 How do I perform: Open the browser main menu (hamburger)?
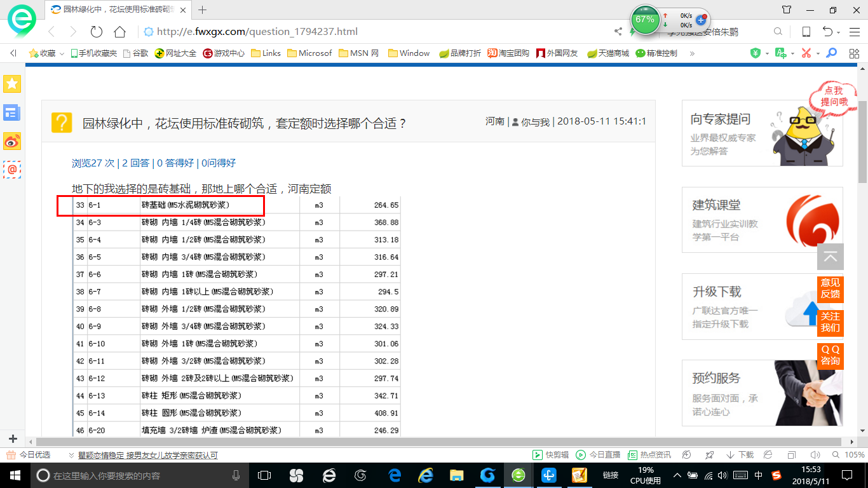click(x=854, y=32)
